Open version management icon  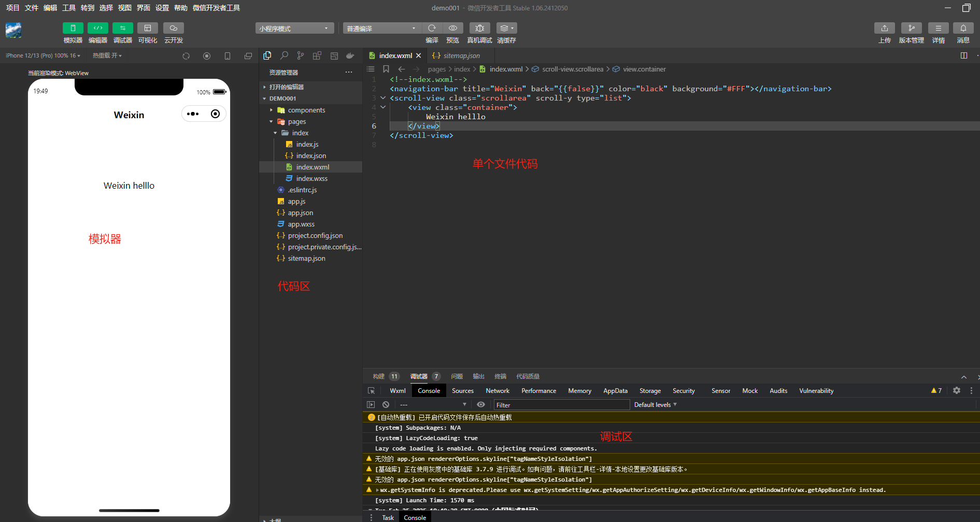[911, 28]
